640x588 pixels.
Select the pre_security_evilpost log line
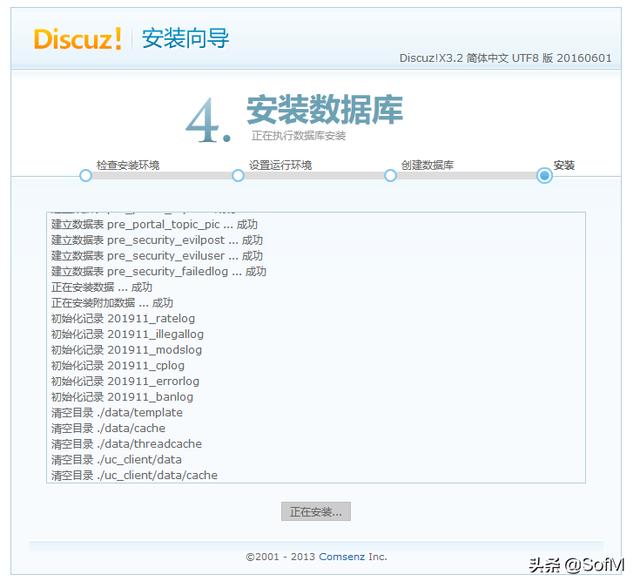point(157,240)
